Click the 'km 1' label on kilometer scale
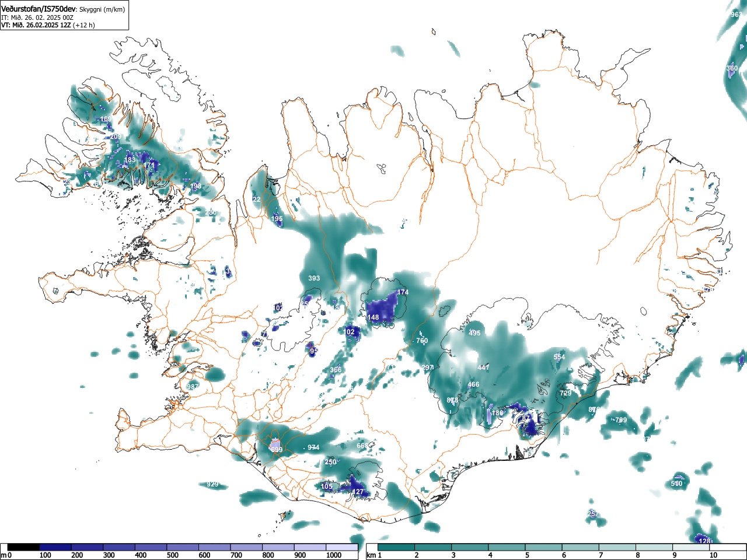The width and height of the screenshot is (747, 560). click(x=374, y=555)
